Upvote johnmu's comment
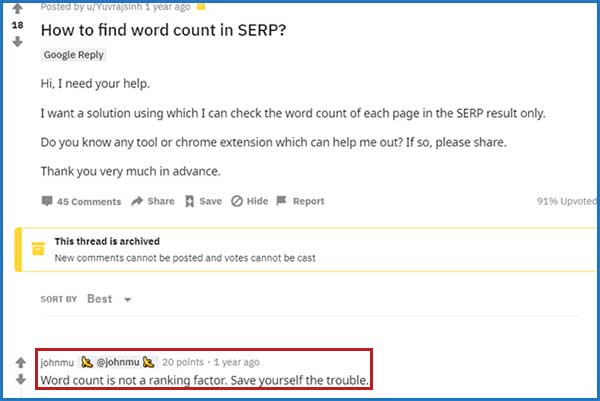This screenshot has height=401, width=600. 21,362
